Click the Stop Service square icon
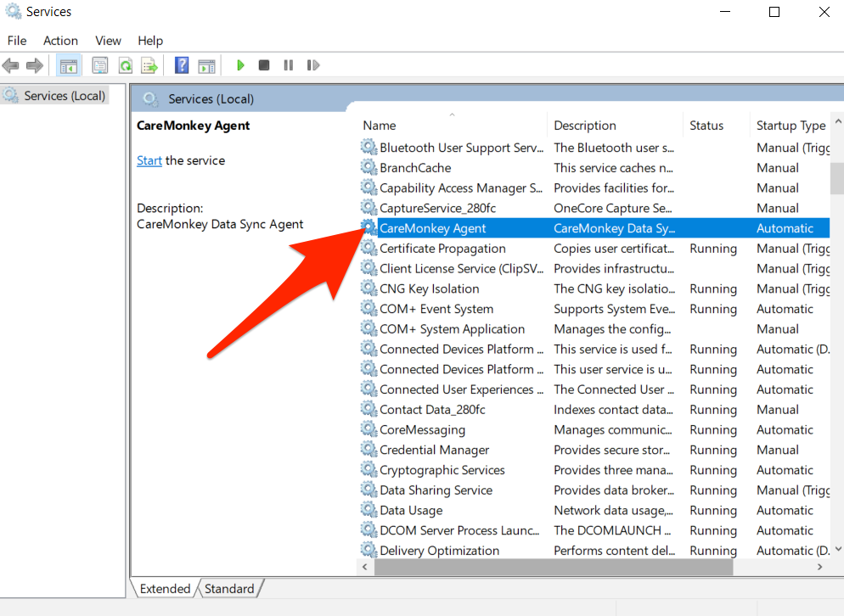844x616 pixels. [x=264, y=65]
